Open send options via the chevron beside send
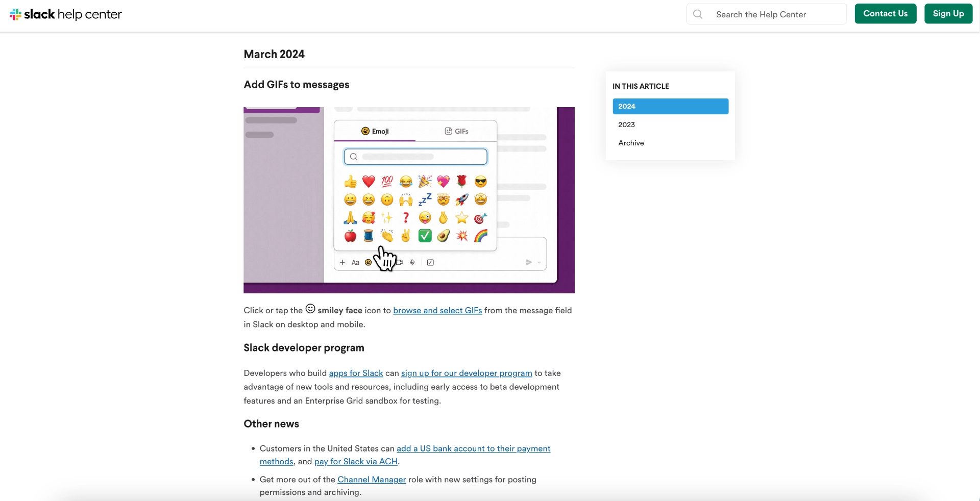Image resolution: width=980 pixels, height=501 pixels. (540, 262)
